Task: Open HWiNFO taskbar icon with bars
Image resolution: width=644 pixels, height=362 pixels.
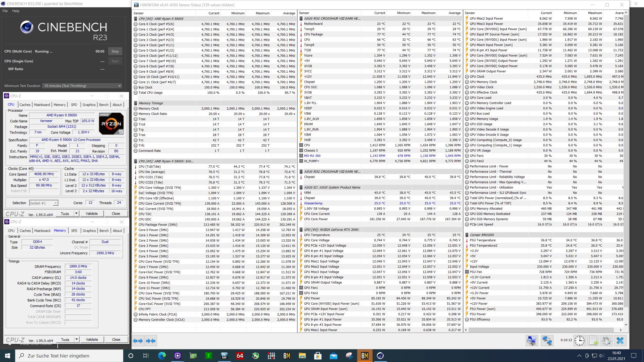Action: tap(224, 355)
